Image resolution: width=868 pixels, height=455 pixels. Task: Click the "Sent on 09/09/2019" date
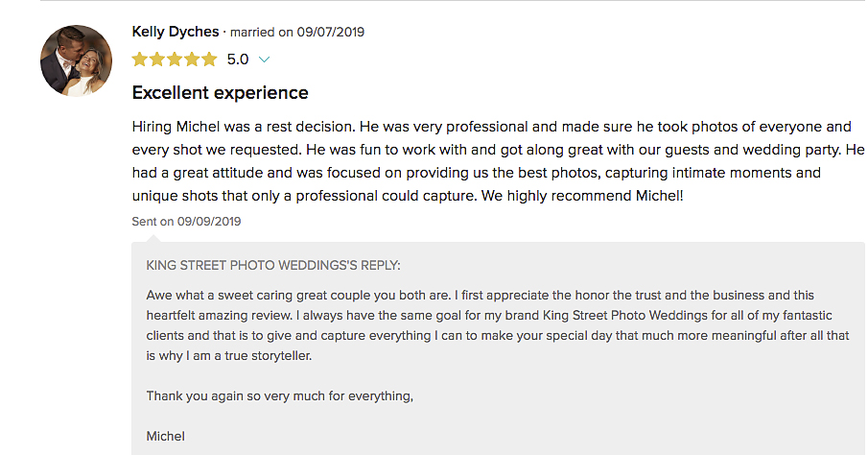click(187, 221)
